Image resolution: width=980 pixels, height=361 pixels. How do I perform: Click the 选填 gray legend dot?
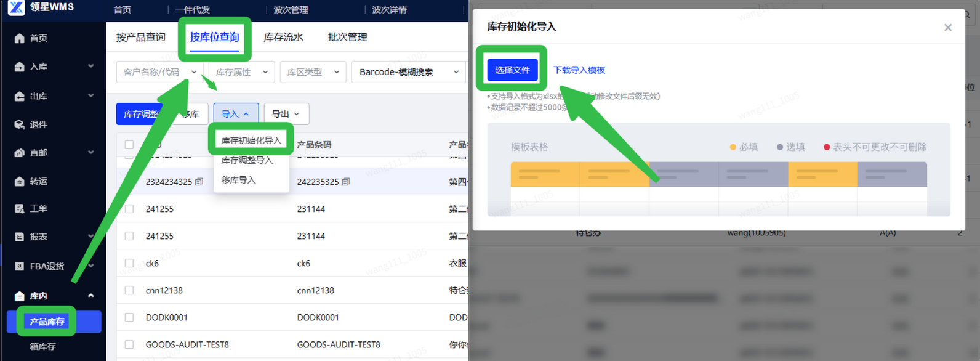tap(780, 147)
